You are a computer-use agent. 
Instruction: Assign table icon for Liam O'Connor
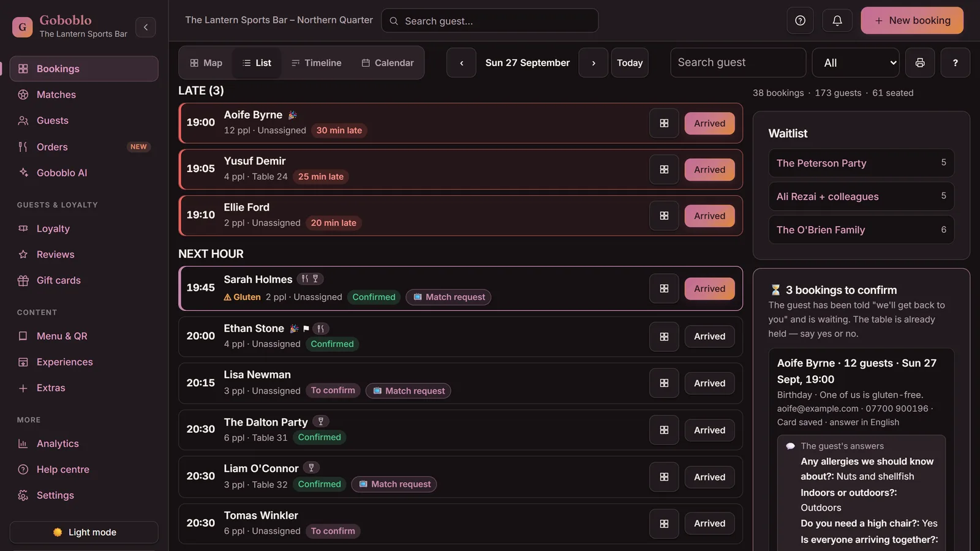coord(664,477)
